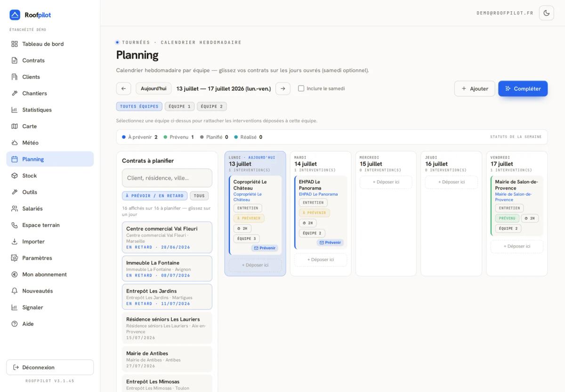Click the Mon abonnement euro icon
This screenshot has height=392, width=565.
click(15, 274)
